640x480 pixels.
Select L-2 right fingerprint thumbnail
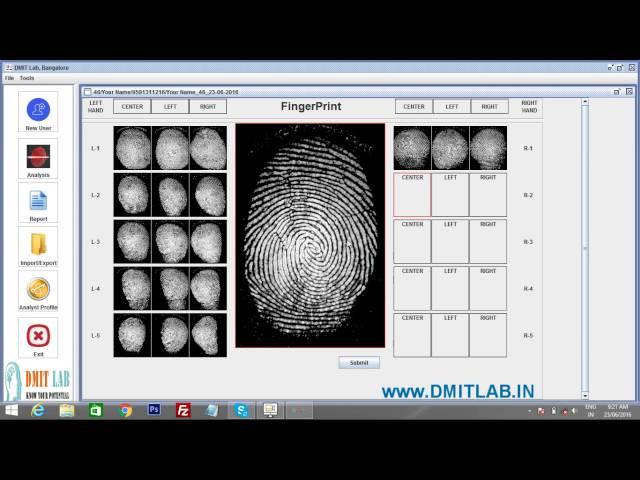pyautogui.click(x=208, y=195)
